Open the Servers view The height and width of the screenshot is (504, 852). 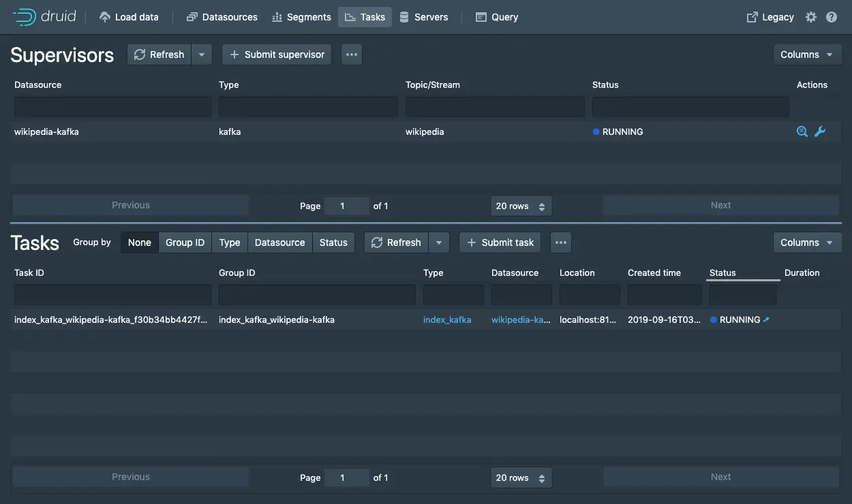(x=423, y=17)
